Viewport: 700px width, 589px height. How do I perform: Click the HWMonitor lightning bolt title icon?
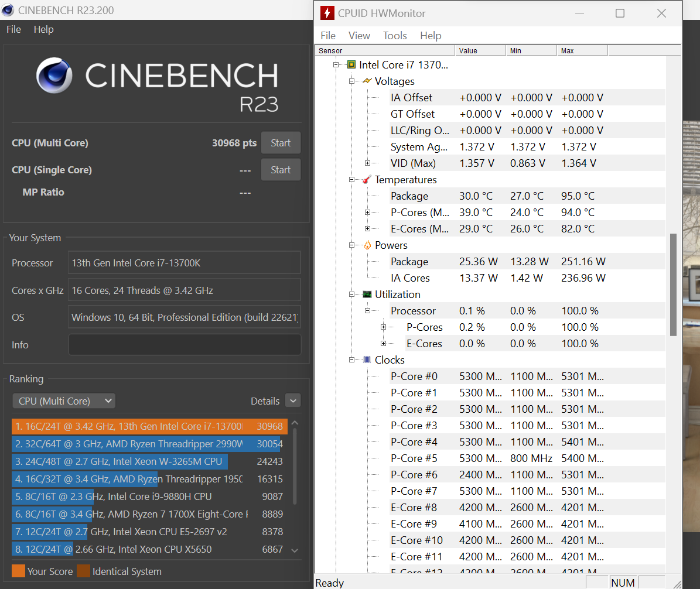(x=327, y=13)
